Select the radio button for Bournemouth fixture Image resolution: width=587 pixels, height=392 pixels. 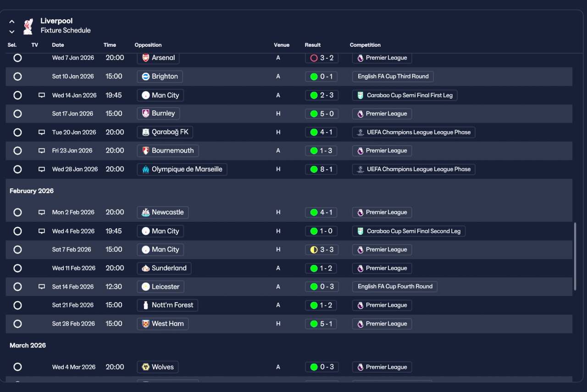tap(17, 150)
